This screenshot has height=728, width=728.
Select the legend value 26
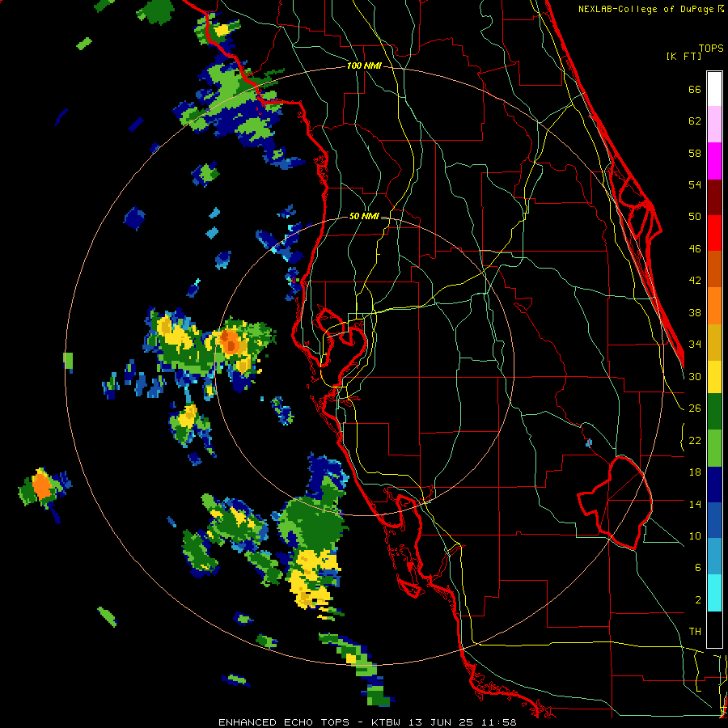click(695, 408)
